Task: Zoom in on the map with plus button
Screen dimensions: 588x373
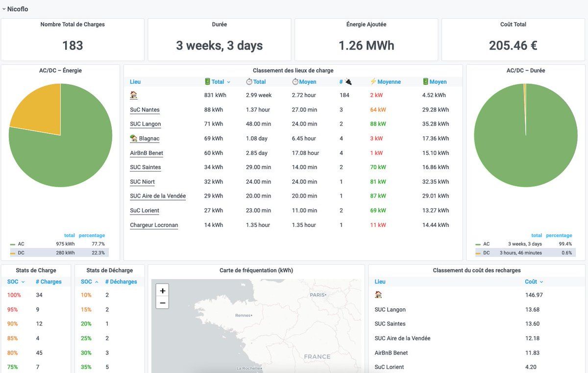Action: coord(163,291)
